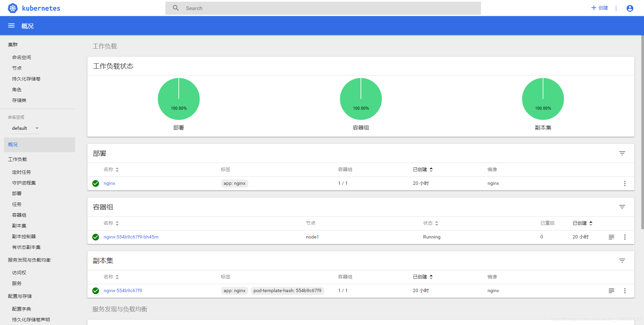
Task: Select 定时任务 in the sidebar
Action: coord(21,172)
